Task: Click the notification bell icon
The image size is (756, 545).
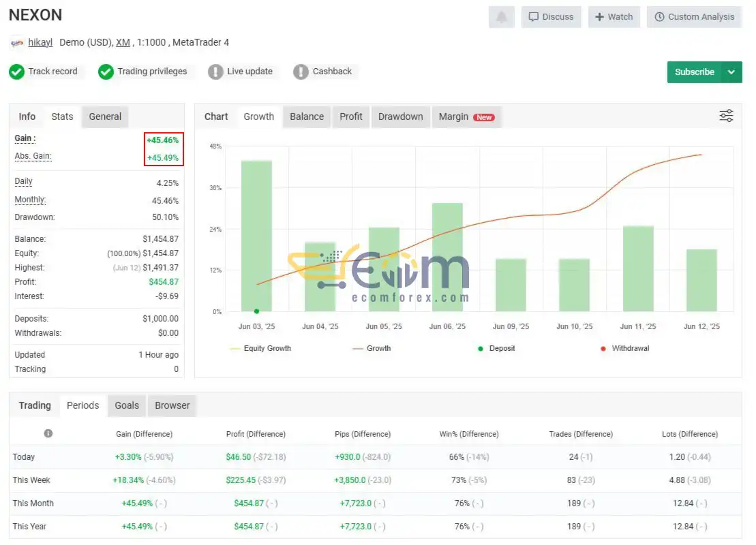Action: click(x=502, y=17)
